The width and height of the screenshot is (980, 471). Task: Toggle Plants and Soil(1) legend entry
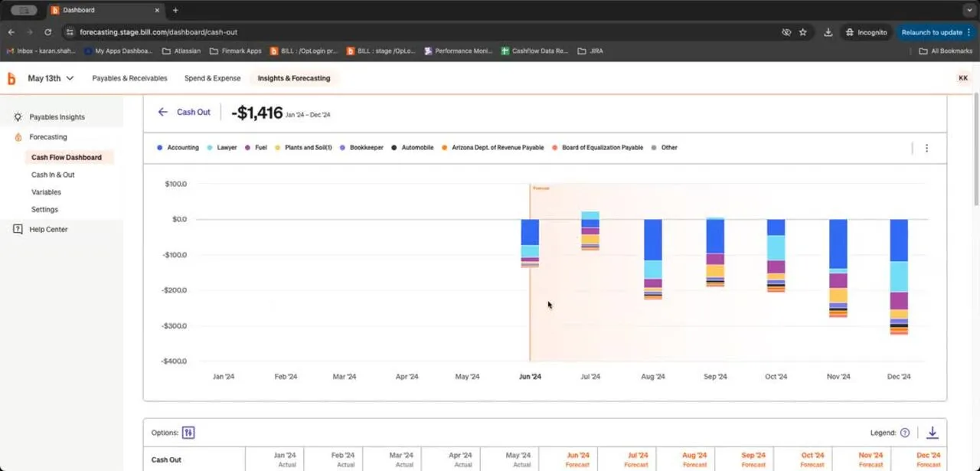click(303, 148)
